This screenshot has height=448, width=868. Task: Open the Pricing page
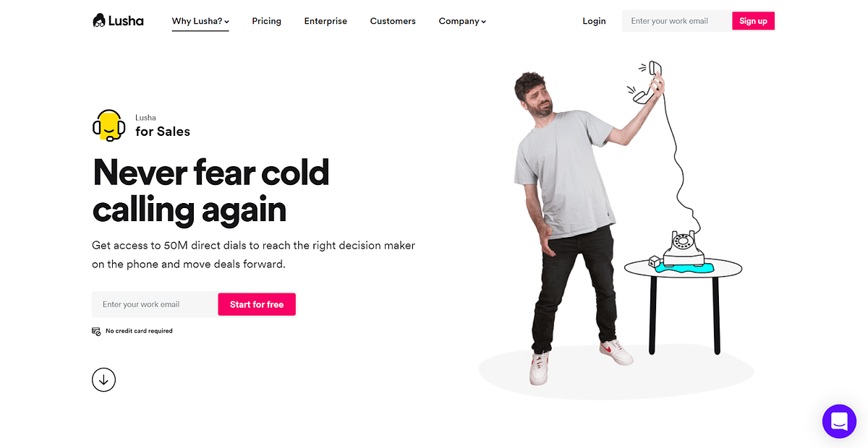pyautogui.click(x=266, y=21)
